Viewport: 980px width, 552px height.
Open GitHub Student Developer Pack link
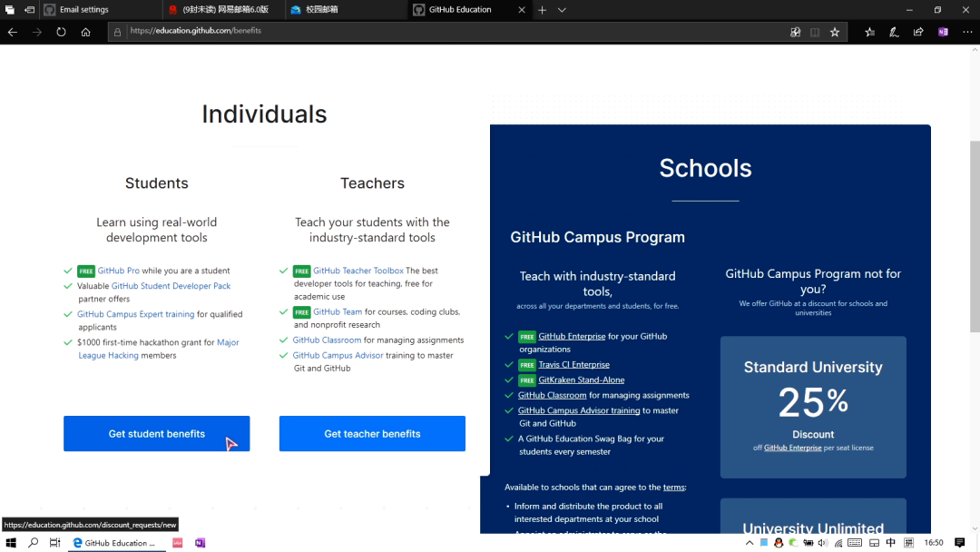click(171, 286)
